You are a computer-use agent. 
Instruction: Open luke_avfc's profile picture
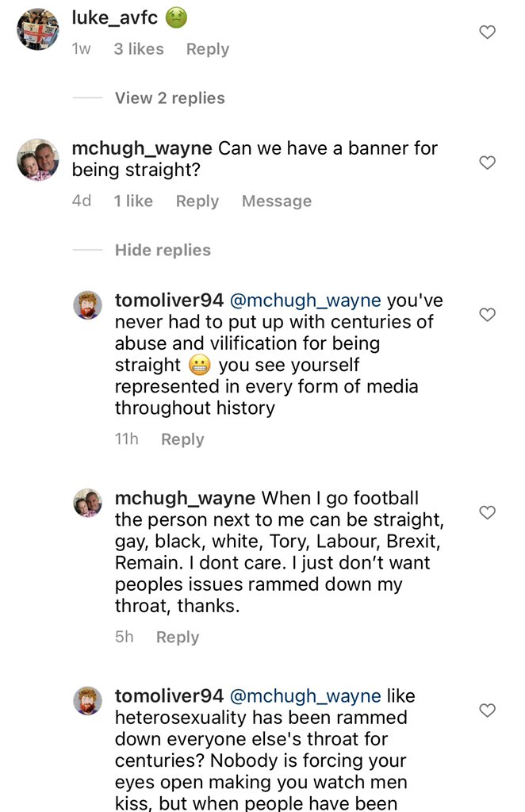38,29
